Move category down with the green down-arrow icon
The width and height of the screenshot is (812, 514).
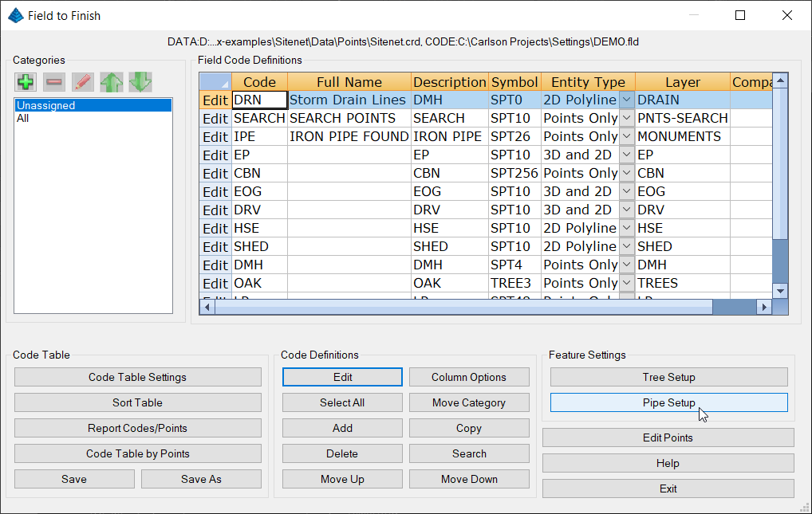(140, 81)
